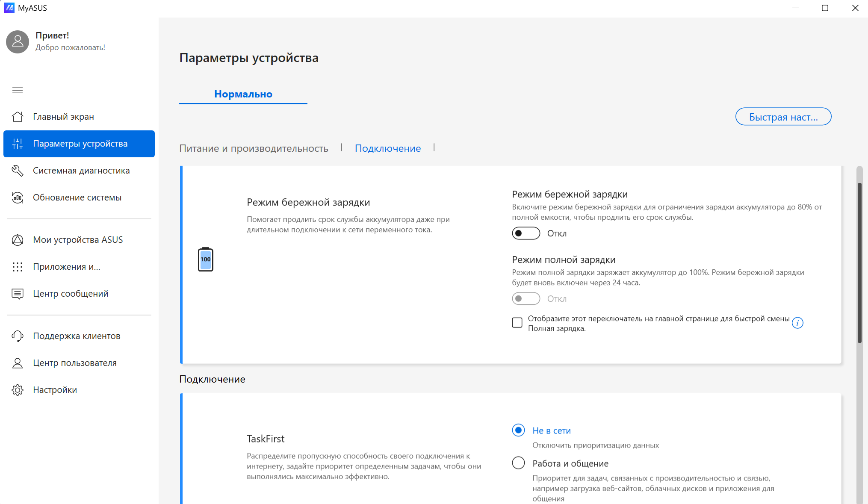Click the person icon for Центр пользователя
Image resolution: width=868 pixels, height=504 pixels.
(18, 363)
